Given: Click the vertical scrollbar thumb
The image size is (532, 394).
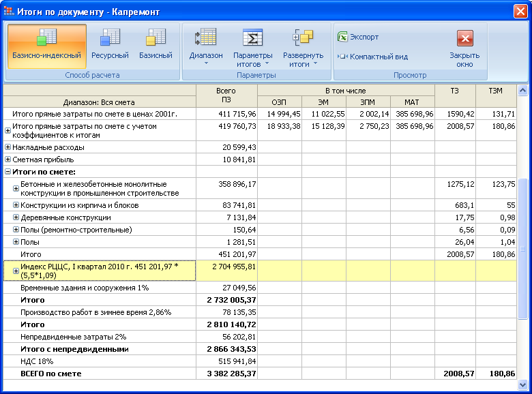Looking at the screenshot, I should pyautogui.click(x=522, y=249).
